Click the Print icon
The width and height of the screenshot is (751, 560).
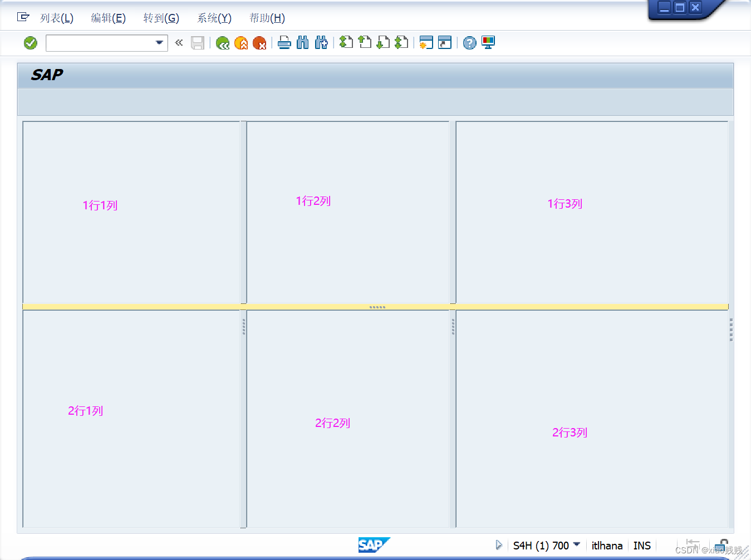click(x=284, y=42)
